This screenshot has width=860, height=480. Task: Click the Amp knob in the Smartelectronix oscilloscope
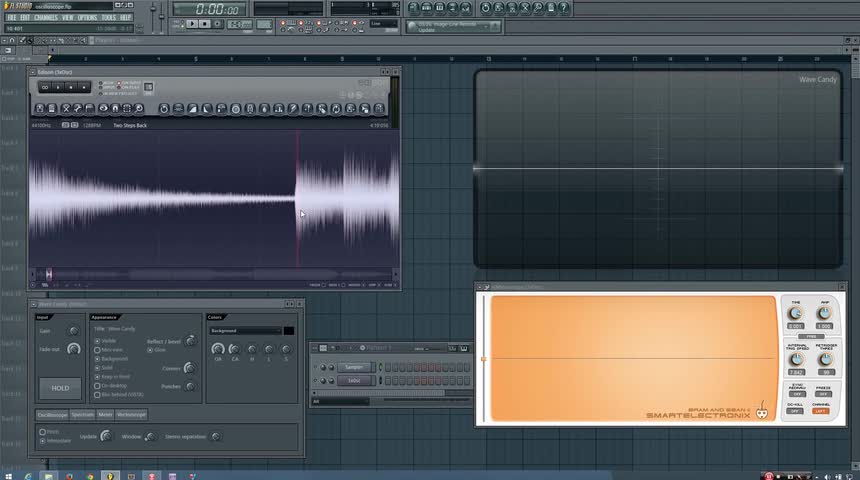(823, 313)
